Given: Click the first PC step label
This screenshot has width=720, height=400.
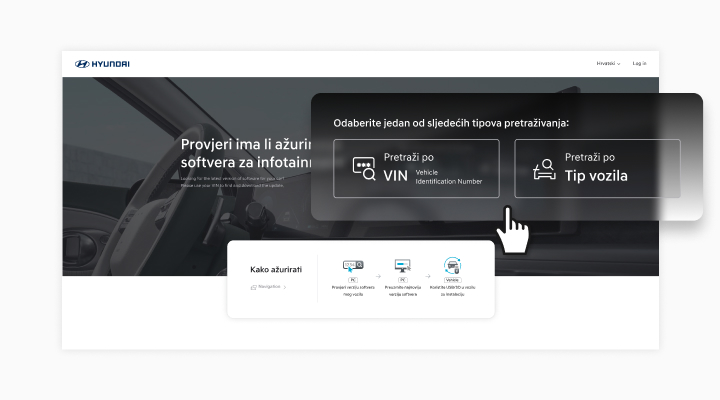Looking at the screenshot, I should pyautogui.click(x=353, y=281).
